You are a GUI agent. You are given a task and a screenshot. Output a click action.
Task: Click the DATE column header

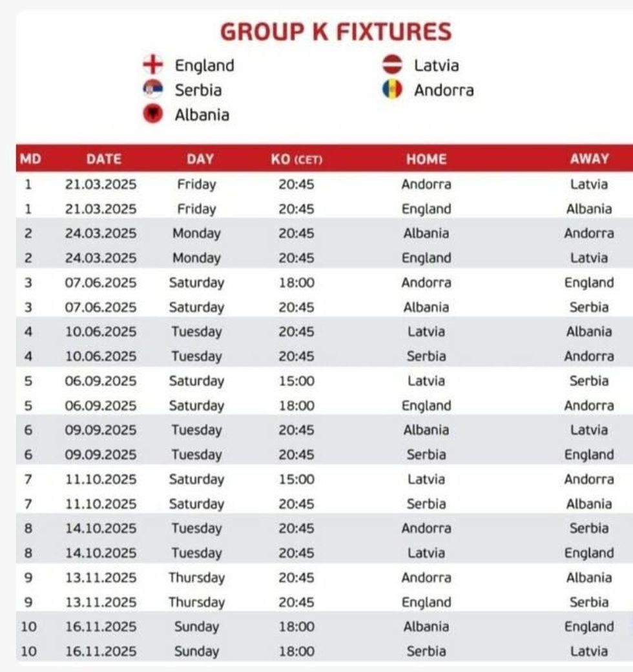103,159
